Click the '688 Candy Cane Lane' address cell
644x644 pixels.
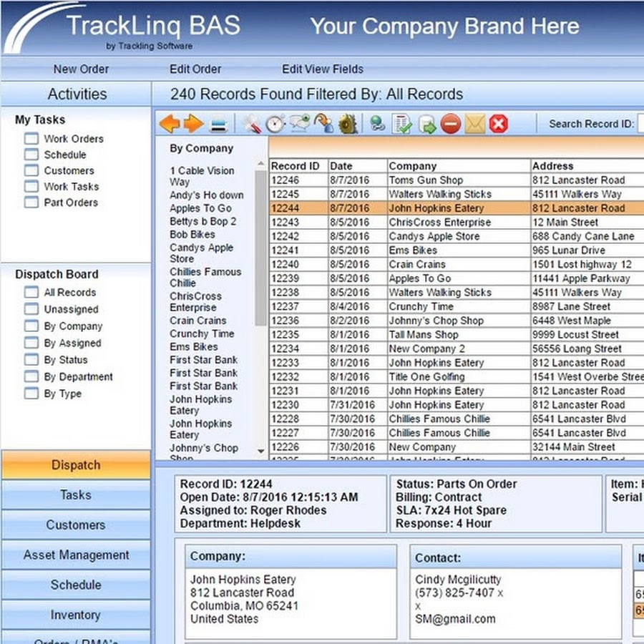[587, 236]
